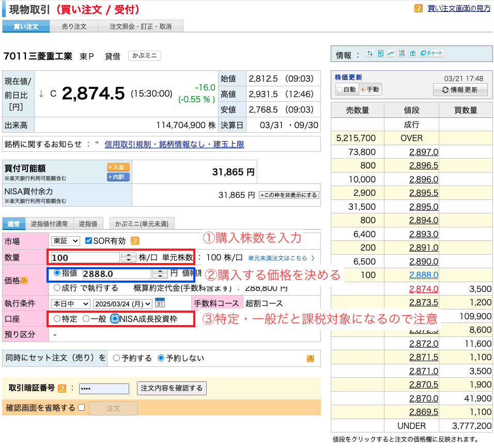Choose the 特定 account radio
Image resolution: width=494 pixels, height=448 pixels.
click(57, 319)
